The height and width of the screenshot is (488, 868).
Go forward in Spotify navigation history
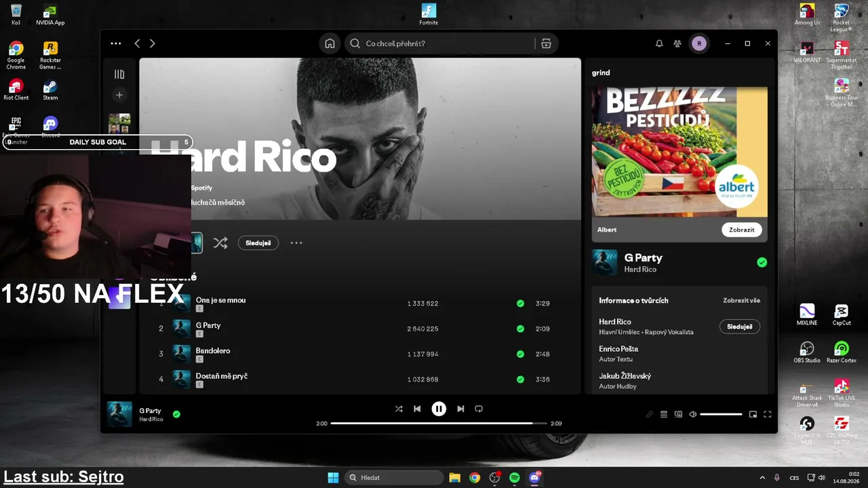tap(152, 43)
